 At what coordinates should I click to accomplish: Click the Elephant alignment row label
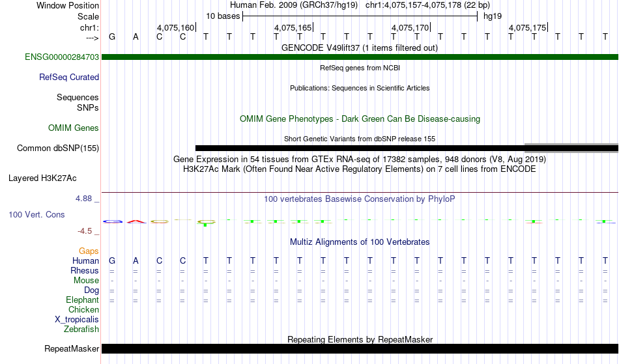82,300
